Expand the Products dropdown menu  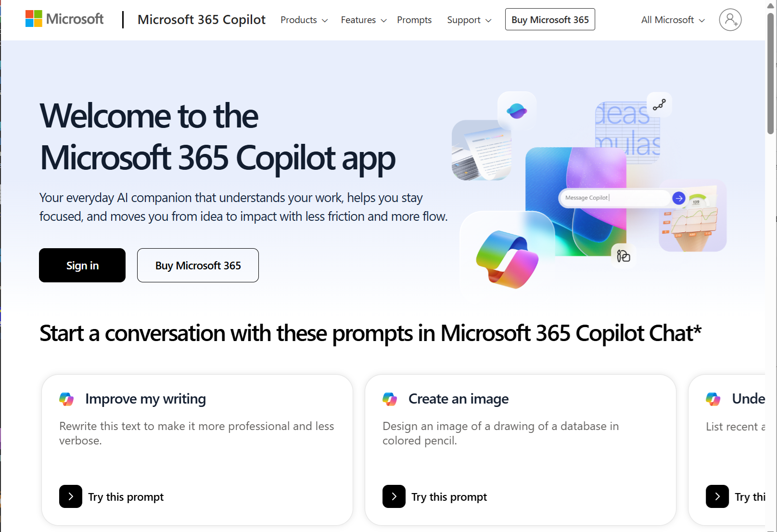[x=304, y=20]
